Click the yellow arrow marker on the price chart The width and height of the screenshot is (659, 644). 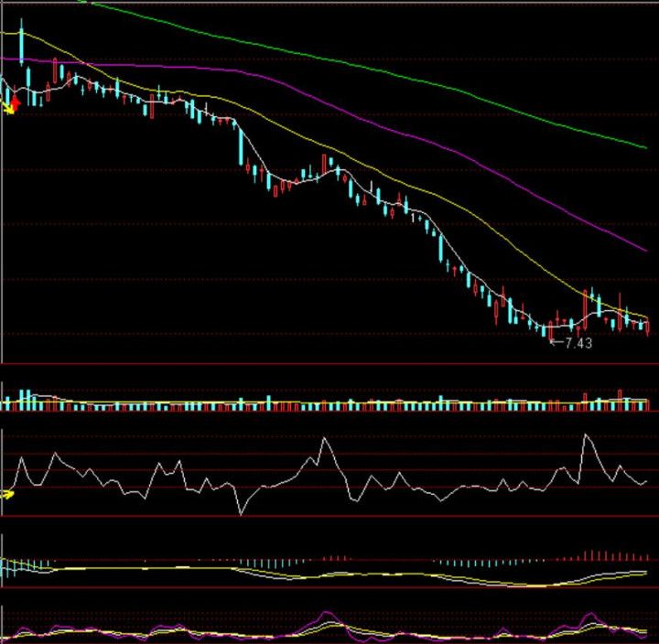point(10,109)
